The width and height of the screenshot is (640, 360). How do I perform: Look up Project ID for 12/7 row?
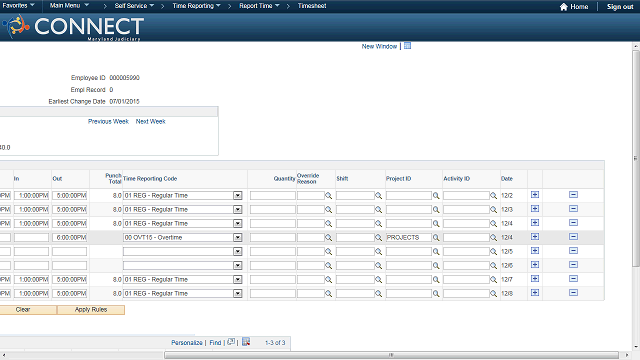(436, 280)
